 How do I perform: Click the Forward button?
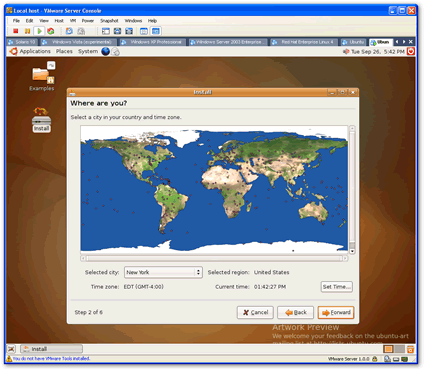point(336,312)
